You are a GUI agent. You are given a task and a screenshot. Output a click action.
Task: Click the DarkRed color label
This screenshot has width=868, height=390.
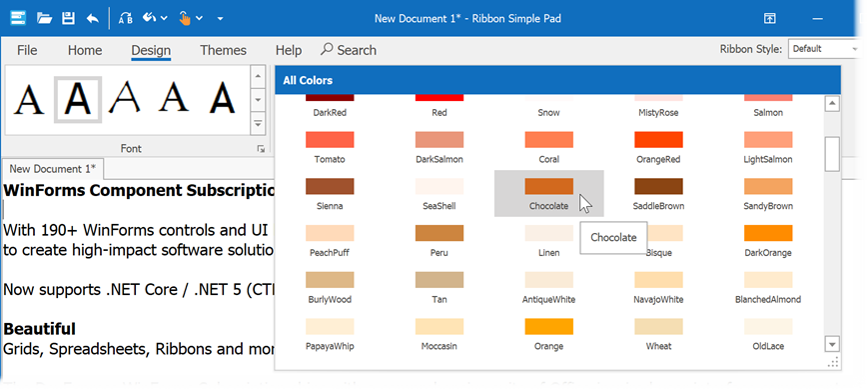point(330,112)
